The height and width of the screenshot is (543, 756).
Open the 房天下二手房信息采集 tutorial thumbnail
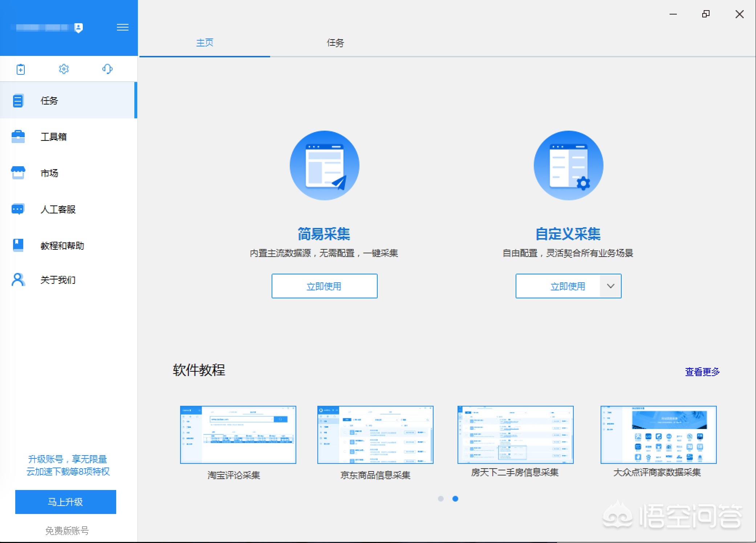click(516, 435)
